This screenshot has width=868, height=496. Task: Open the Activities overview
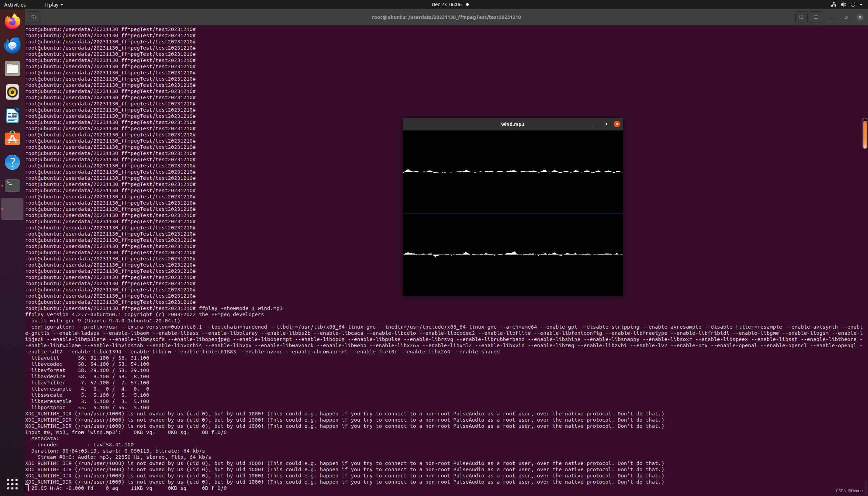tap(15, 4)
